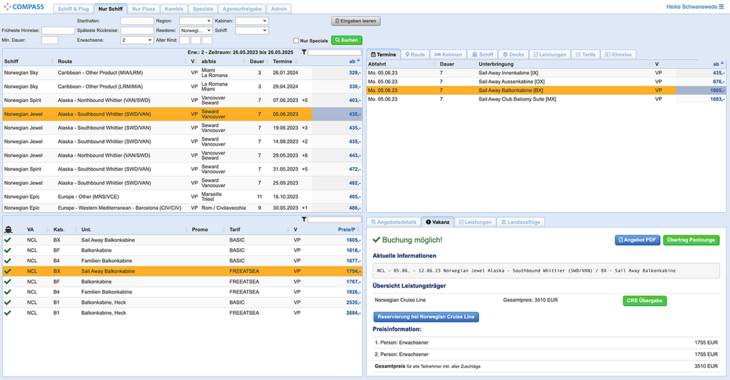
Task: Click the sort handle beside Unterbringung column header
Action: pyautogui.click(x=649, y=64)
